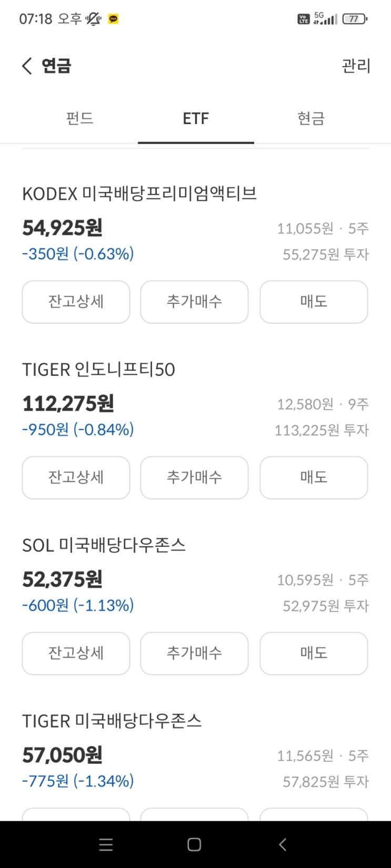
Task: Switch to the 펀드 tab
Action: point(80,118)
